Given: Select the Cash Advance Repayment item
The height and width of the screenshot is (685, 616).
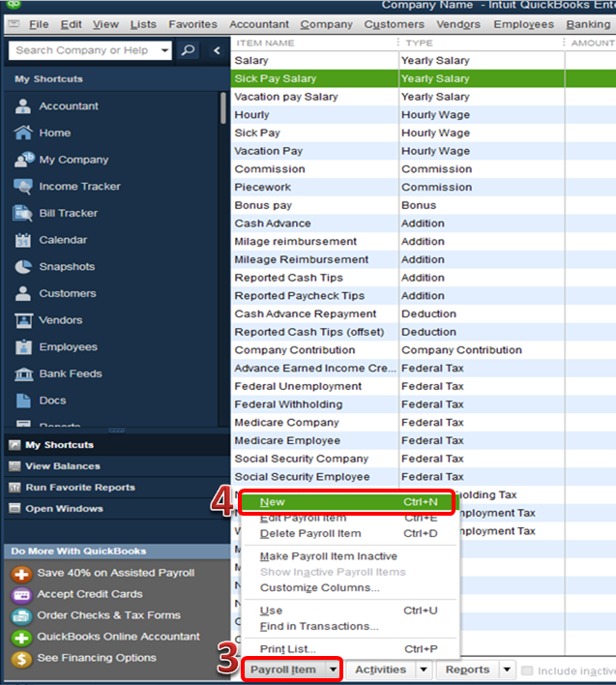Looking at the screenshot, I should coord(306,314).
